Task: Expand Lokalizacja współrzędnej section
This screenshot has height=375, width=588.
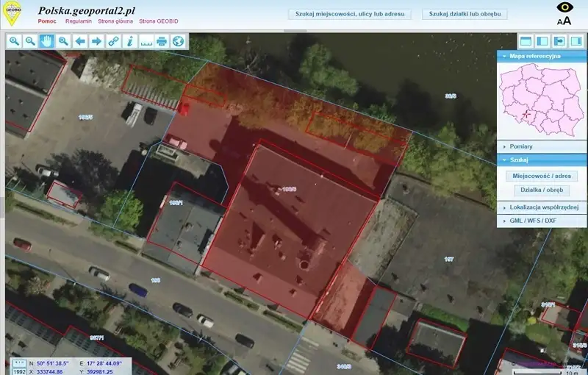Action: coord(541,208)
